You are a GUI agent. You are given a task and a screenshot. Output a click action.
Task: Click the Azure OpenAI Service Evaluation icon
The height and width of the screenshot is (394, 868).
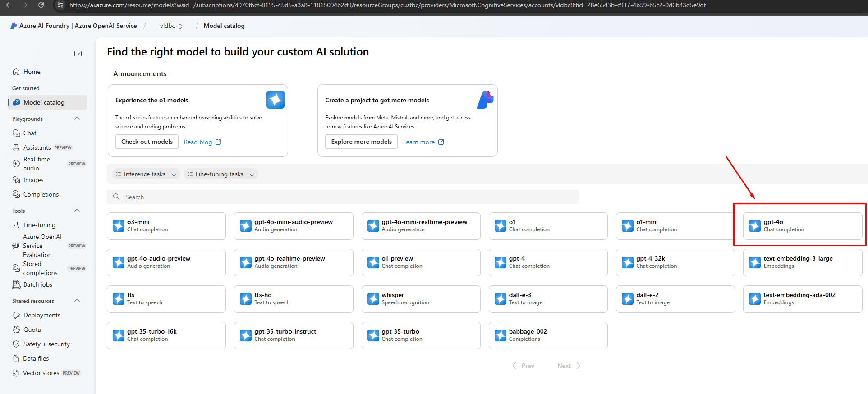tap(16, 246)
